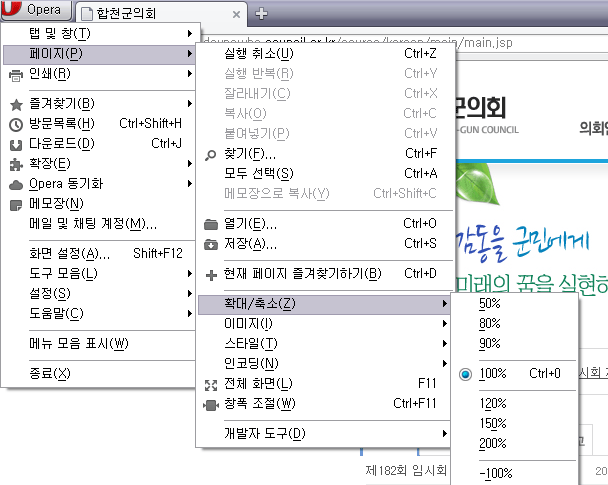608x485 pixels.
Task: Expand the 도움말(C) submenu arrow
Action: tap(190, 313)
